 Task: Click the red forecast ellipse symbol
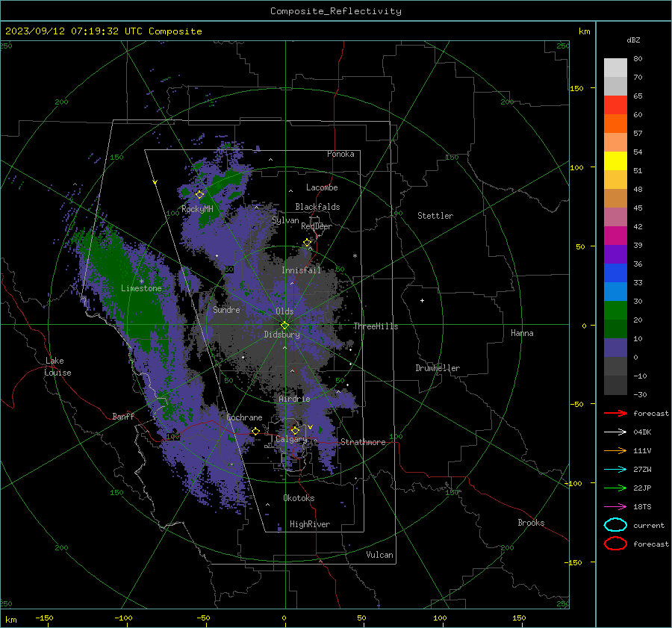615,544
